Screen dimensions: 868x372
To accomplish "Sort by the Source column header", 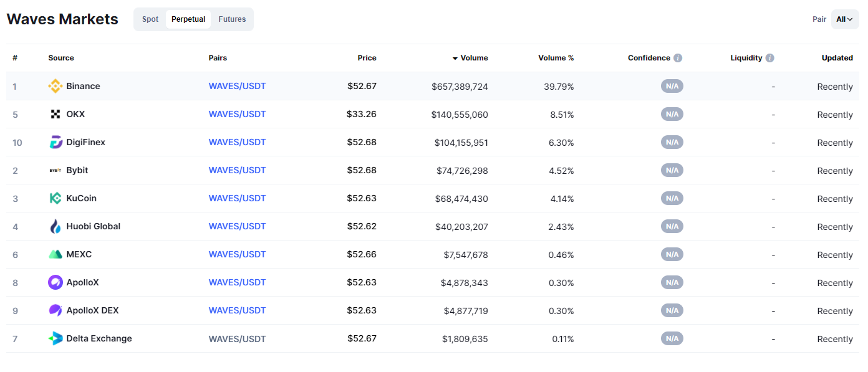I will [x=61, y=58].
